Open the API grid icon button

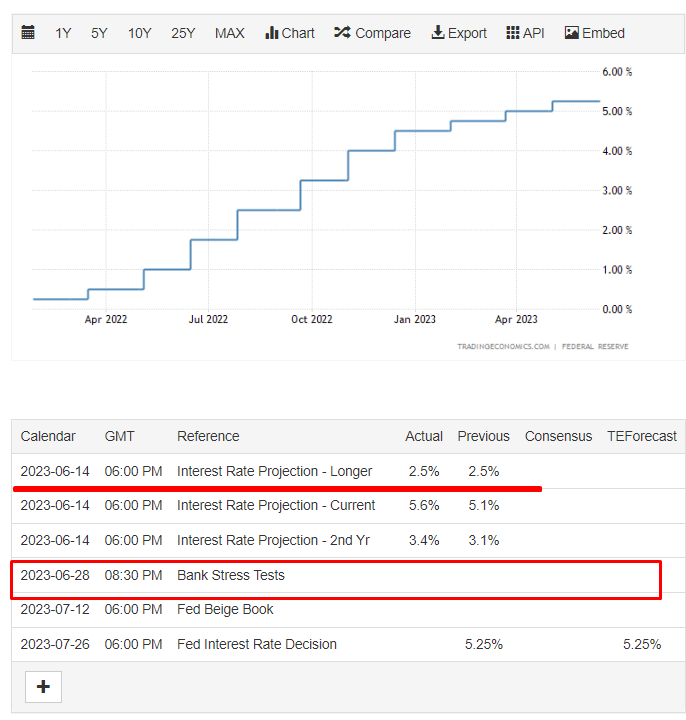point(525,33)
